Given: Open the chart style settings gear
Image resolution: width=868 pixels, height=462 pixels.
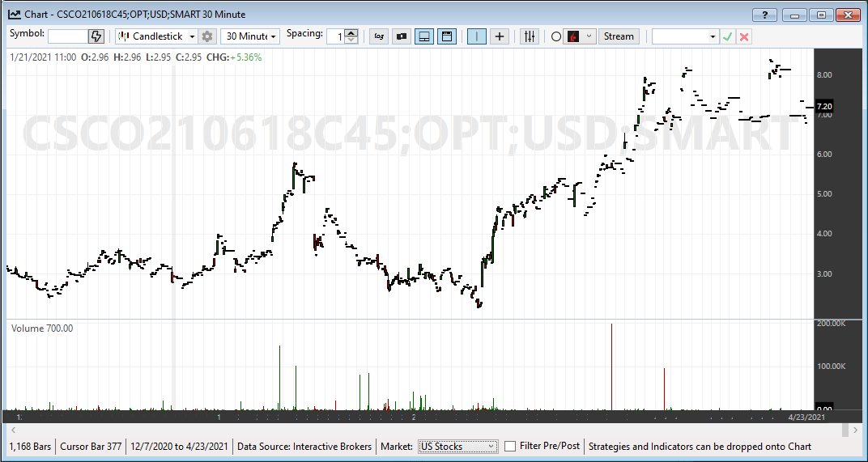Looking at the screenshot, I should [207, 36].
